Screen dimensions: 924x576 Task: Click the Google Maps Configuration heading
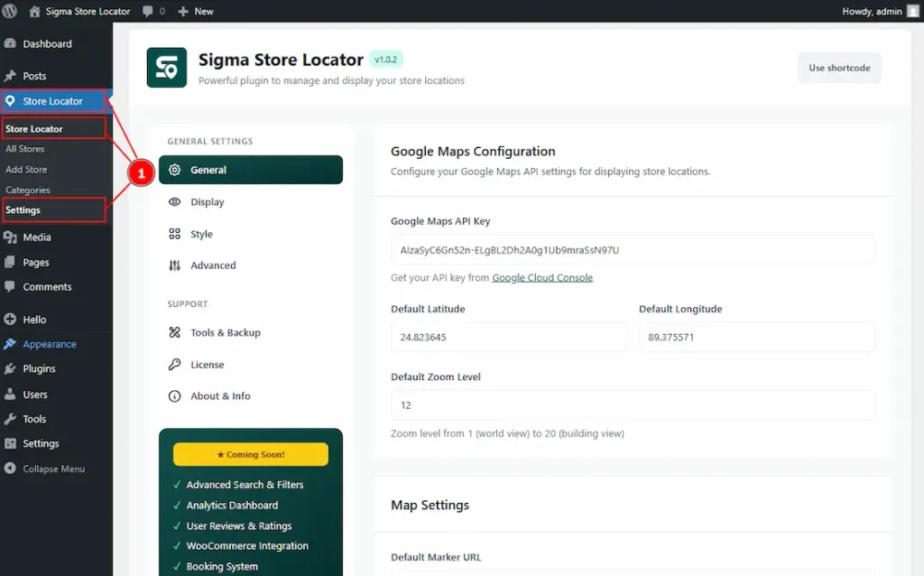pyautogui.click(x=473, y=152)
